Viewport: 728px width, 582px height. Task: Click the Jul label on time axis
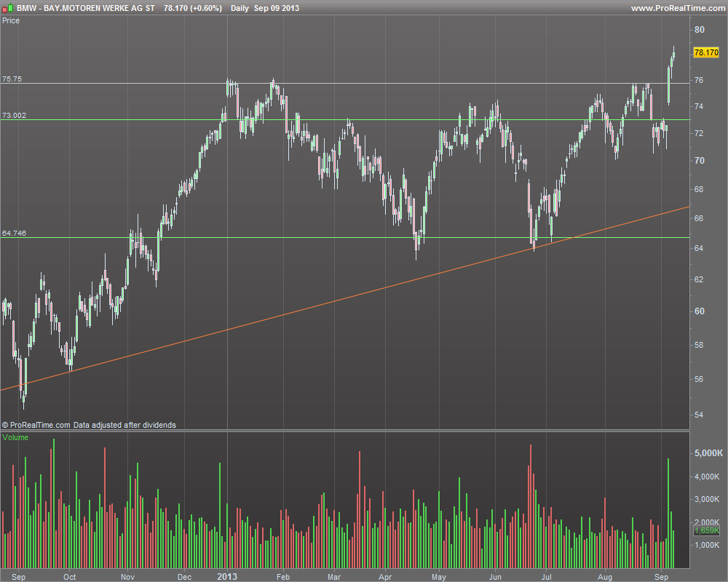coord(547,577)
